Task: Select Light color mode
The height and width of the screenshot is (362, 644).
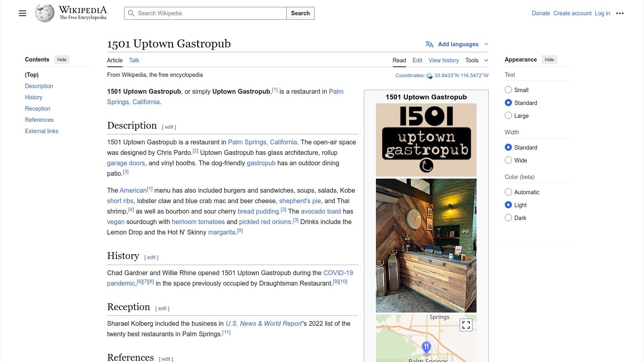Action: (x=508, y=205)
